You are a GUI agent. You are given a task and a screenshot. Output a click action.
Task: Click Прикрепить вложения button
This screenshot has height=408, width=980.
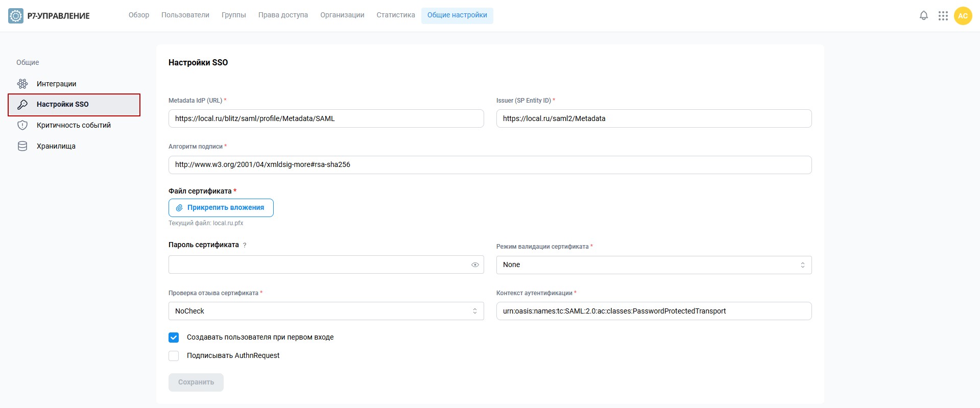click(x=221, y=208)
